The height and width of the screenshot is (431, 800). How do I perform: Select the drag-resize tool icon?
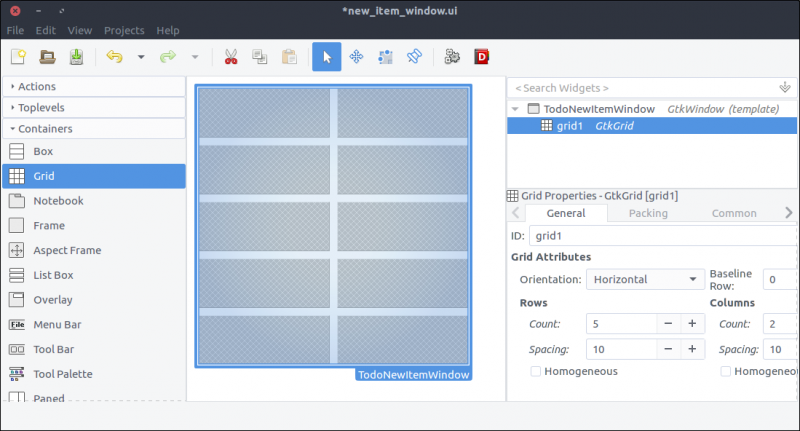(x=356, y=57)
